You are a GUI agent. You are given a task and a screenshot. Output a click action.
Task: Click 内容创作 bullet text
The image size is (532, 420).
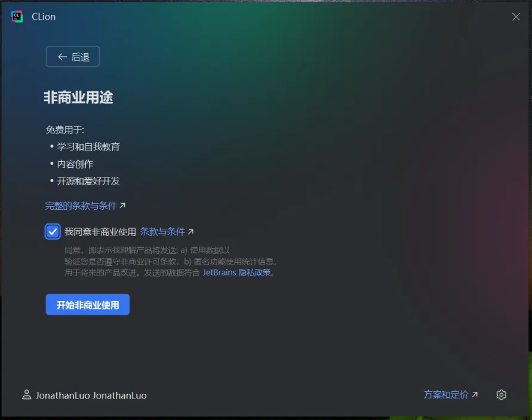[75, 164]
